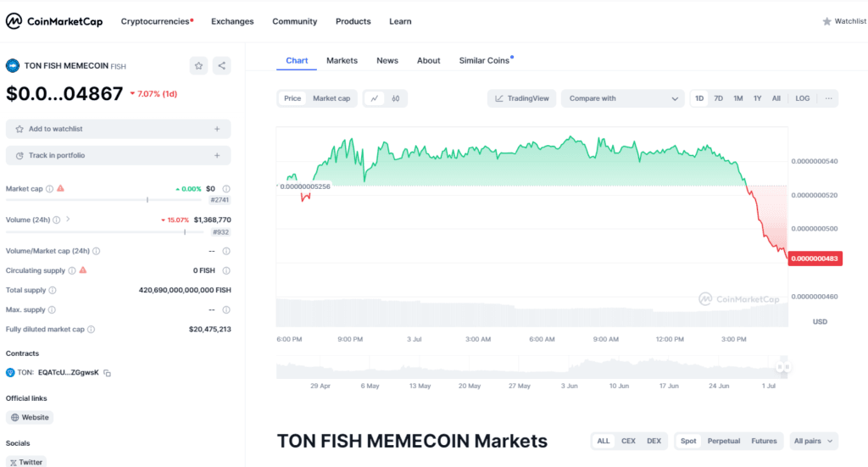Set chart range to 7D
Screen dimensions: 868x467
point(719,98)
